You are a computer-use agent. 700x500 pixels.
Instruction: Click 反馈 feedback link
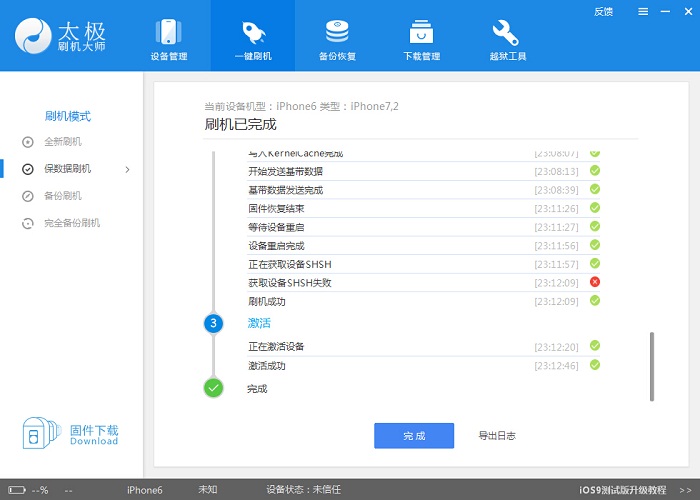[603, 12]
